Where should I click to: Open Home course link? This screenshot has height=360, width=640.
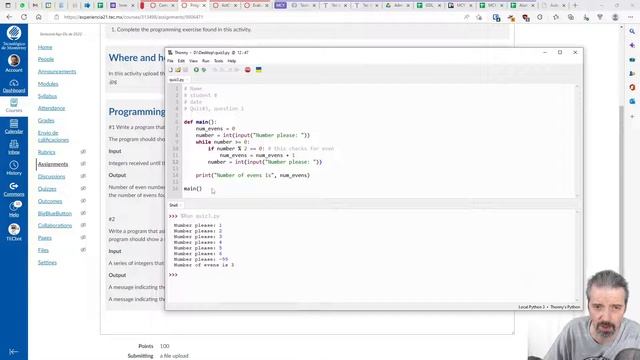pyautogui.click(x=45, y=47)
